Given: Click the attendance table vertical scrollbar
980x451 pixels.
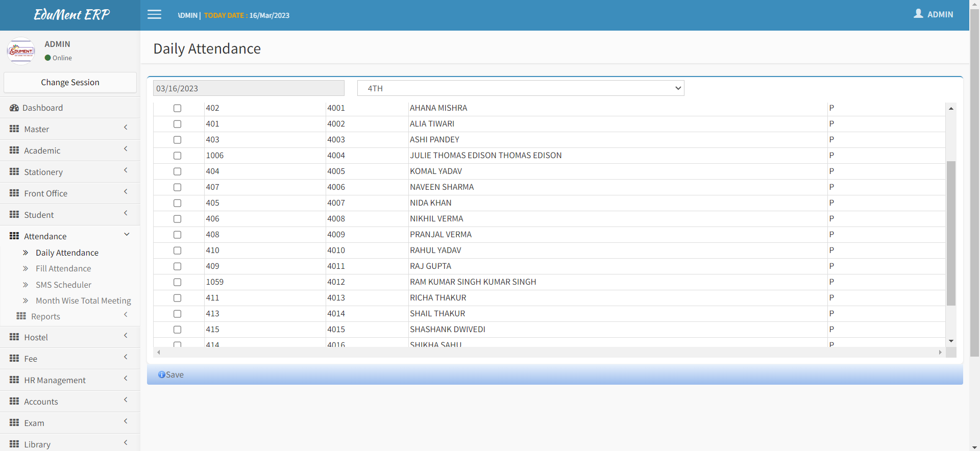Looking at the screenshot, I should pos(950,233).
